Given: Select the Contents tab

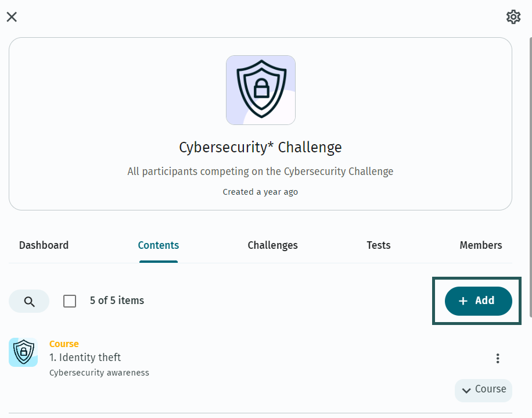Looking at the screenshot, I should click(159, 245).
